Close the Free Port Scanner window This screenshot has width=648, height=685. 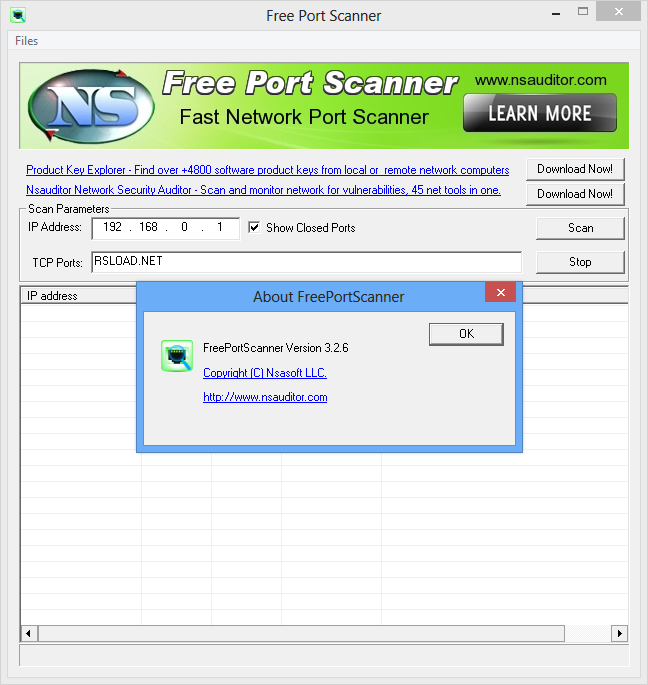618,12
